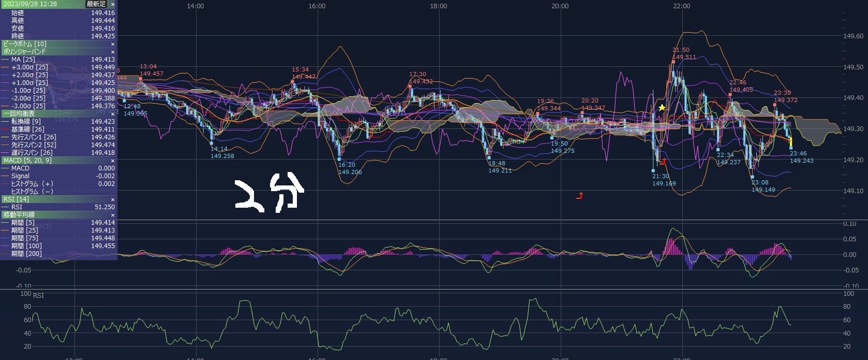Close the price info header panel
The width and height of the screenshot is (868, 360).
tap(113, 4)
